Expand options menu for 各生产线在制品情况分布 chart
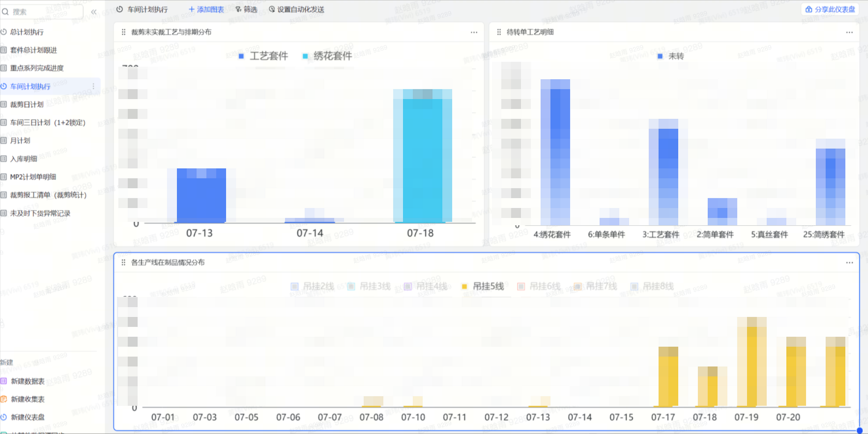 849,263
